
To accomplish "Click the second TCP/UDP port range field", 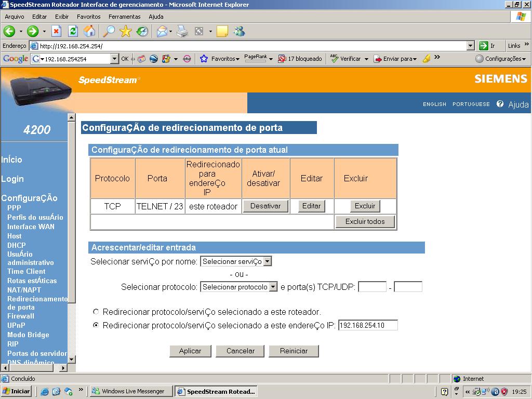I will (x=408, y=287).
